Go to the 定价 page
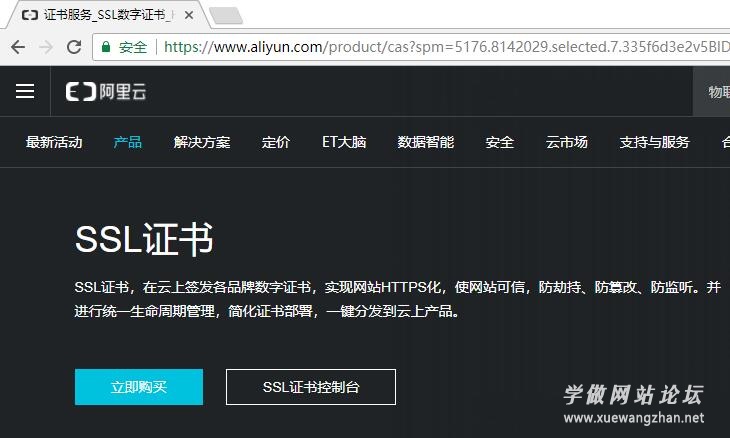The width and height of the screenshot is (730, 438). [276, 142]
